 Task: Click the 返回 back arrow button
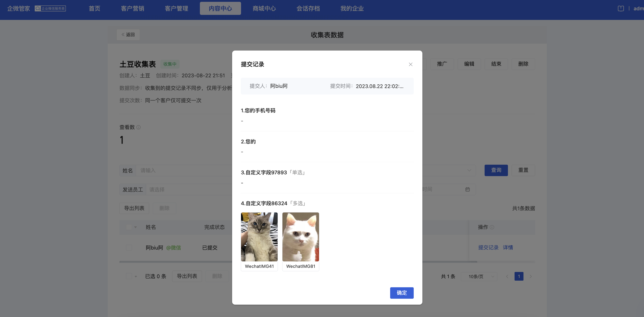tap(128, 35)
